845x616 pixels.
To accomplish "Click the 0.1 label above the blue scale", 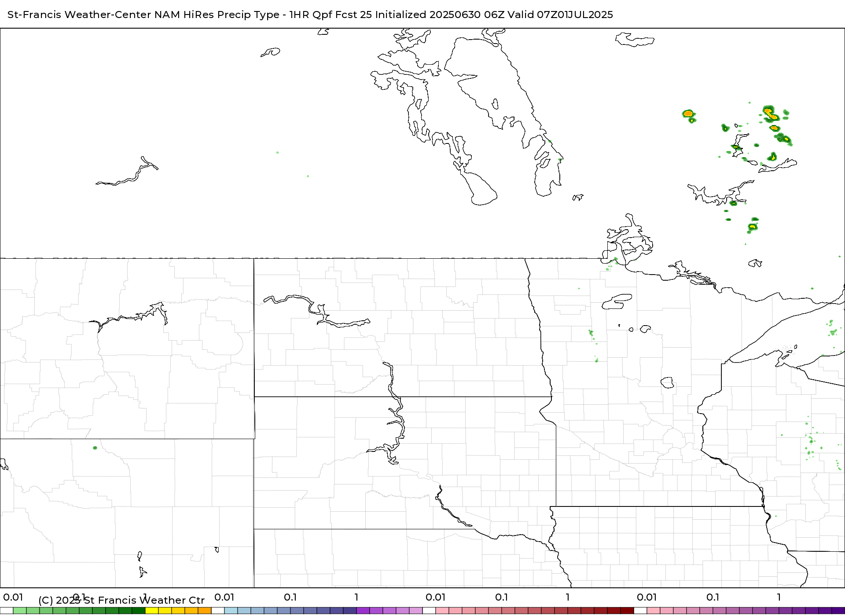I will (290, 597).
